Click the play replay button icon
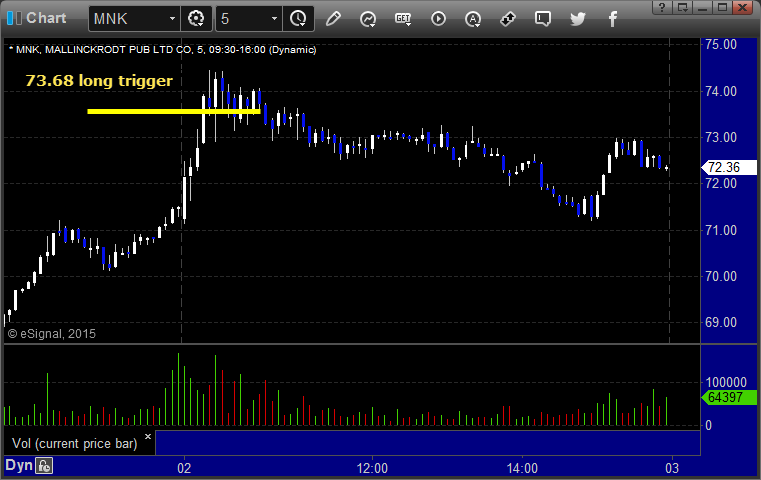Screen dimensions: 761x480 tap(438, 19)
